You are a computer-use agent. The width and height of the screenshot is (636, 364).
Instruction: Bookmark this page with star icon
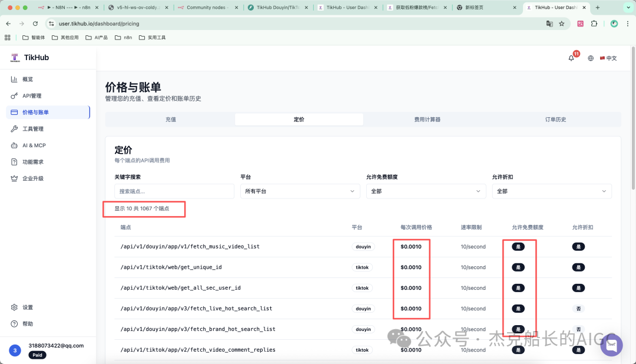point(561,24)
